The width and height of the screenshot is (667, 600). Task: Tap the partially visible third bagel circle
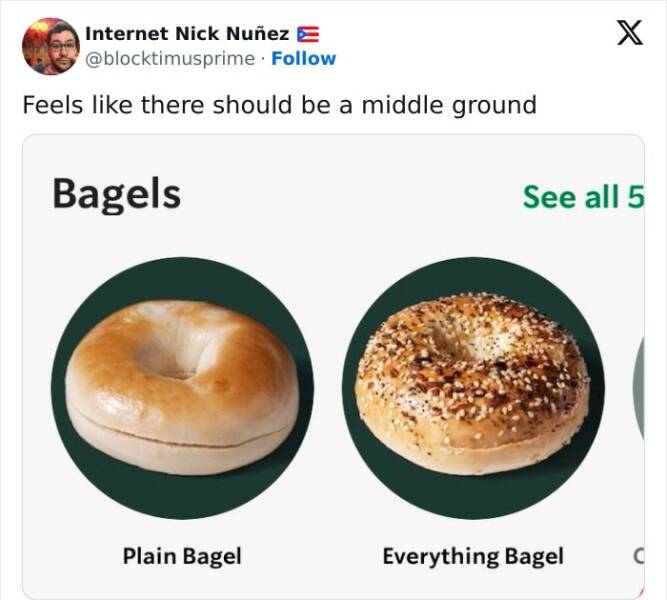click(639, 387)
